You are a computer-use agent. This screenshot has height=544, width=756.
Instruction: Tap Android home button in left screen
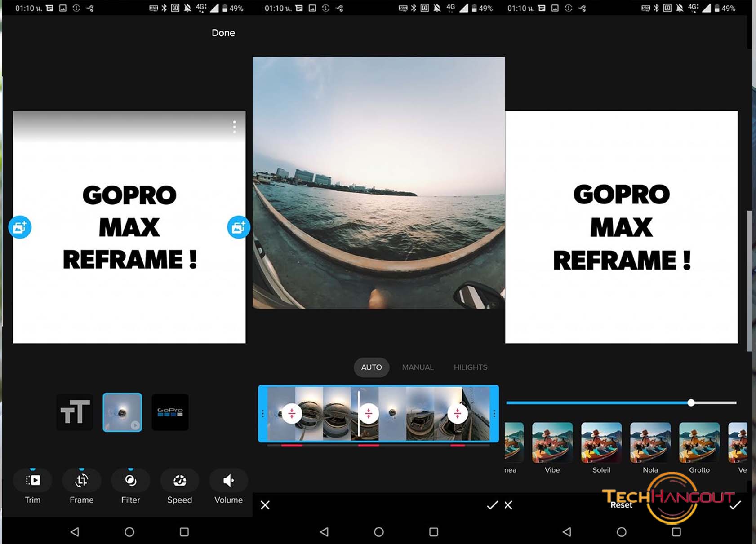pos(129,532)
